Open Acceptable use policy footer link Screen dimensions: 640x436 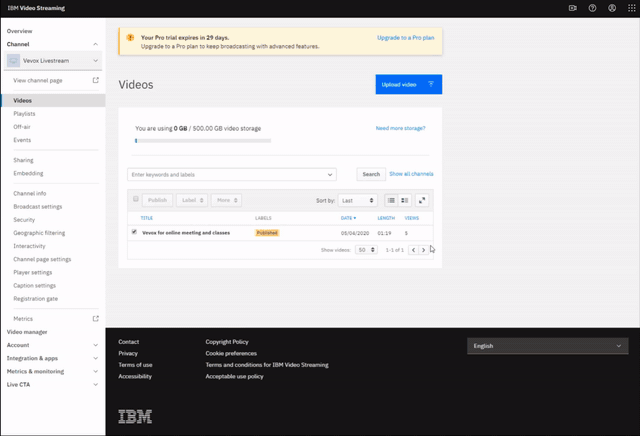234,376
